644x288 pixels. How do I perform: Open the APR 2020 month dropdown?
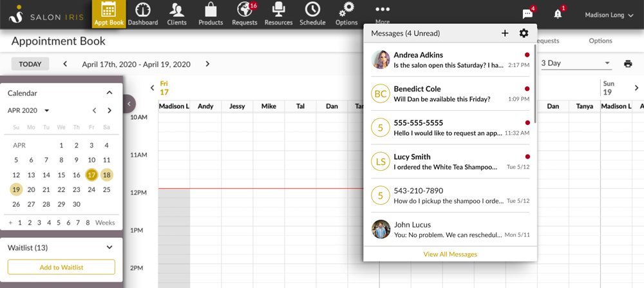point(29,110)
